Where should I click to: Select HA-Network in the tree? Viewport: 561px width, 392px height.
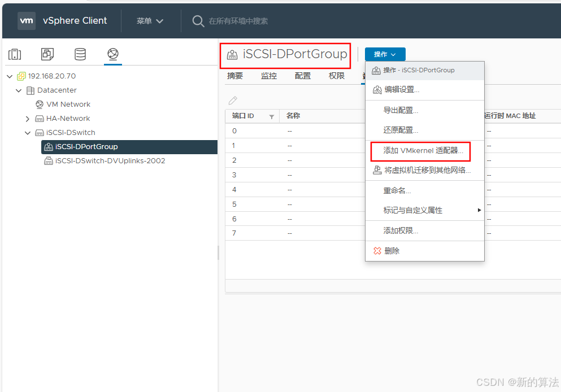point(68,119)
